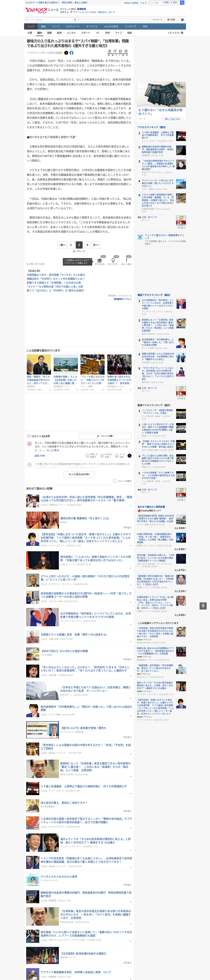Open マイページ link
Screen dimensions: 210x980
click(x=157, y=19)
